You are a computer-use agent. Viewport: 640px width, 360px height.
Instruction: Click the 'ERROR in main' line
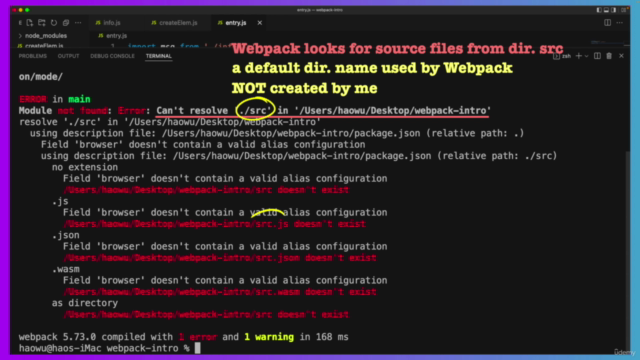pos(55,99)
